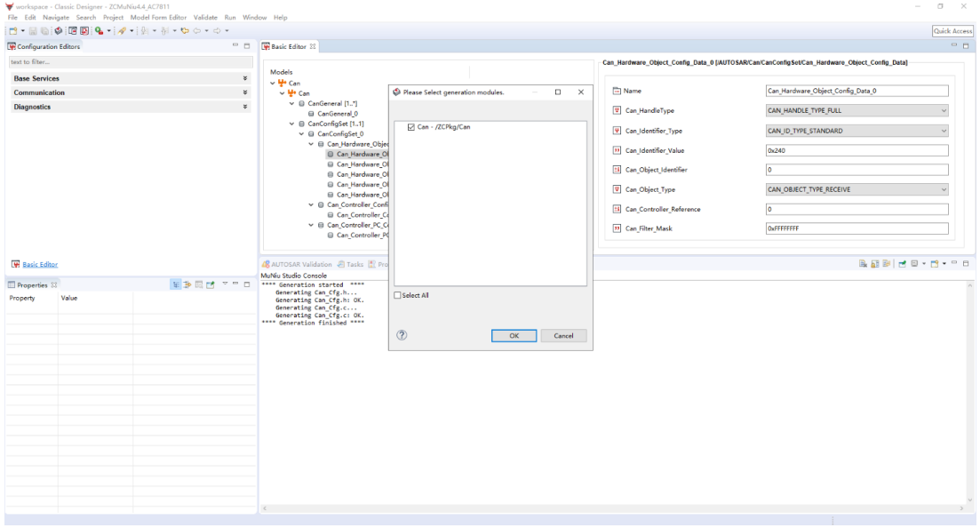
Task: Click the Pin Properties view icon
Action: (211, 284)
